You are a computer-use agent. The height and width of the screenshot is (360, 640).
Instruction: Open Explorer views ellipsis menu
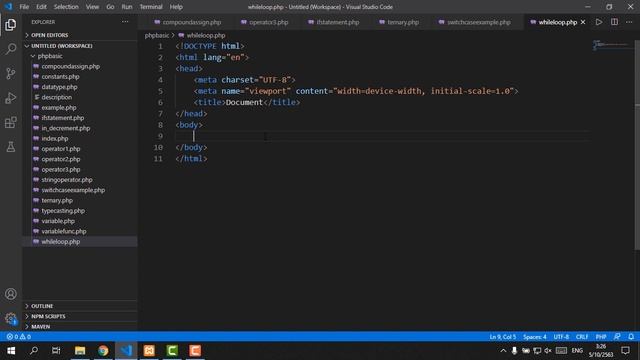pos(125,22)
